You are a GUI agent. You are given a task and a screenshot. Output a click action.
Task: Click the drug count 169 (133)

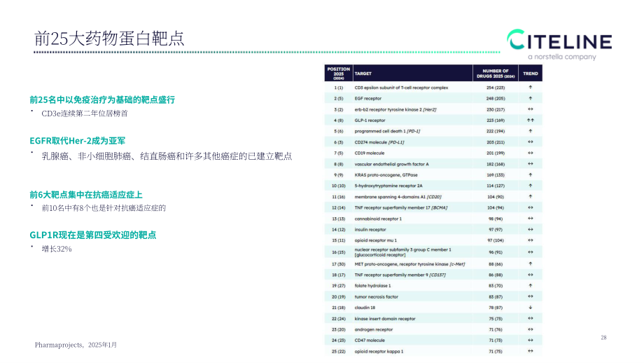(x=496, y=174)
